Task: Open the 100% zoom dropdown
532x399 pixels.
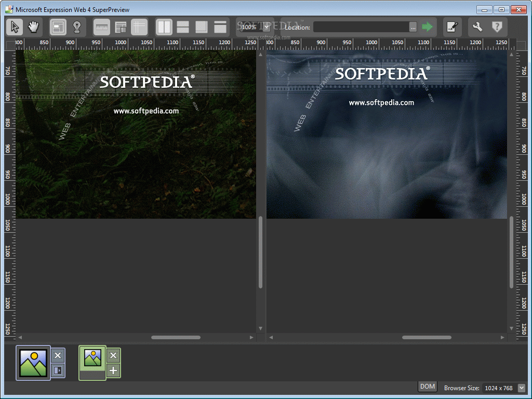Action: (x=267, y=27)
